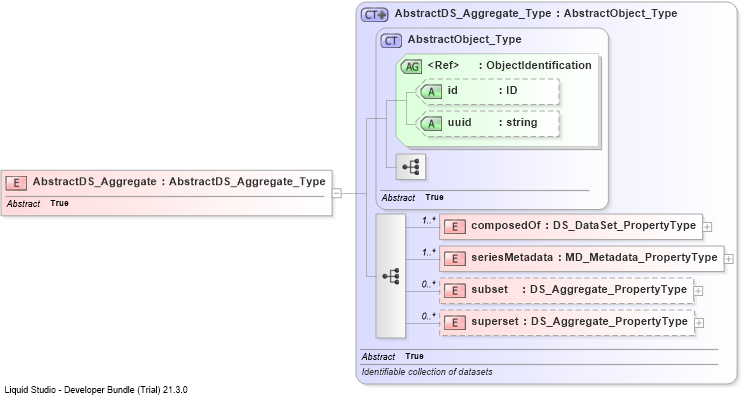Viewport: 742px width, 395px height.
Task: Click the E icon of subset element
Action: click(455, 290)
